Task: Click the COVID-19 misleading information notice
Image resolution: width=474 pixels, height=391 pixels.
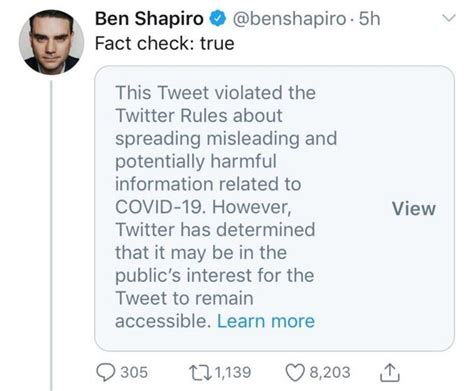Action: click(x=274, y=208)
